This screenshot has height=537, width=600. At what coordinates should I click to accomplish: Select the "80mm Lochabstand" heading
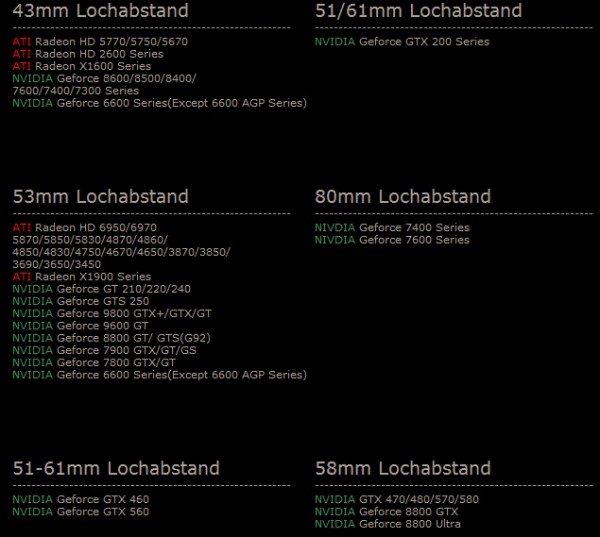403,196
